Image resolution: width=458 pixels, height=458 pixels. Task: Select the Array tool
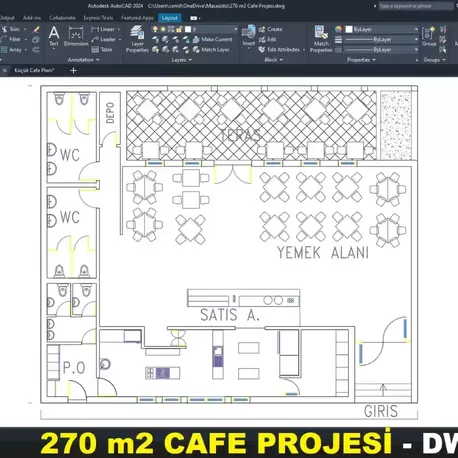[x=11, y=50]
